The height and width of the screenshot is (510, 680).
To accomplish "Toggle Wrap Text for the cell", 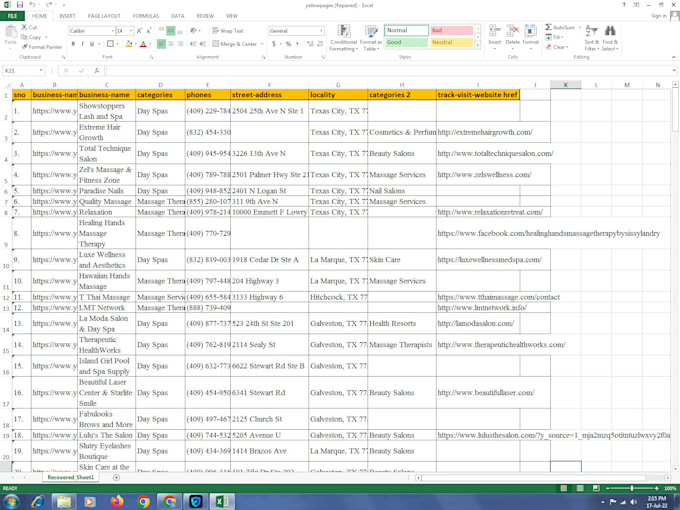I will pyautogui.click(x=228, y=31).
